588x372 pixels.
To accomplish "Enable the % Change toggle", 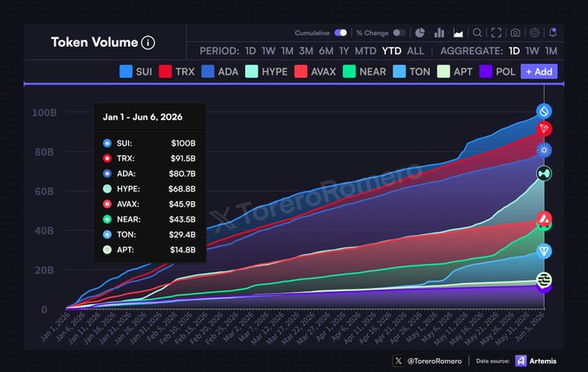I will (x=399, y=33).
